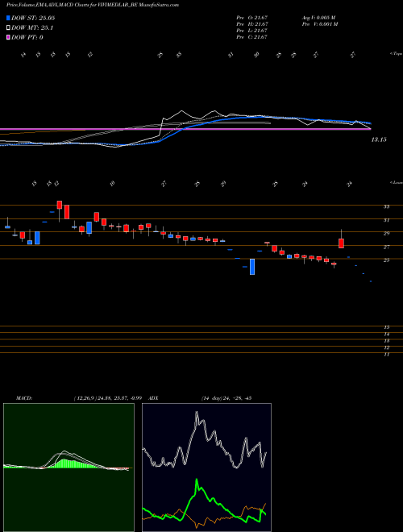Click the Lows marker label at right edge

click(x=397, y=183)
